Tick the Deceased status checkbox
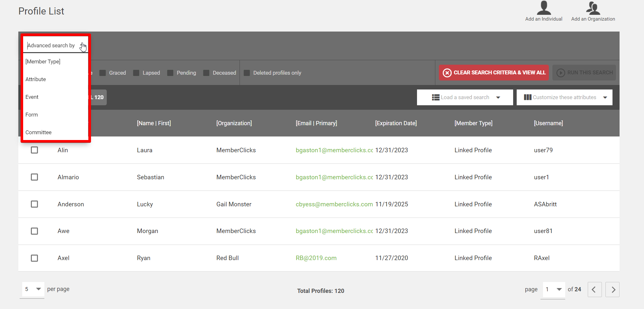644x309 pixels. point(206,73)
